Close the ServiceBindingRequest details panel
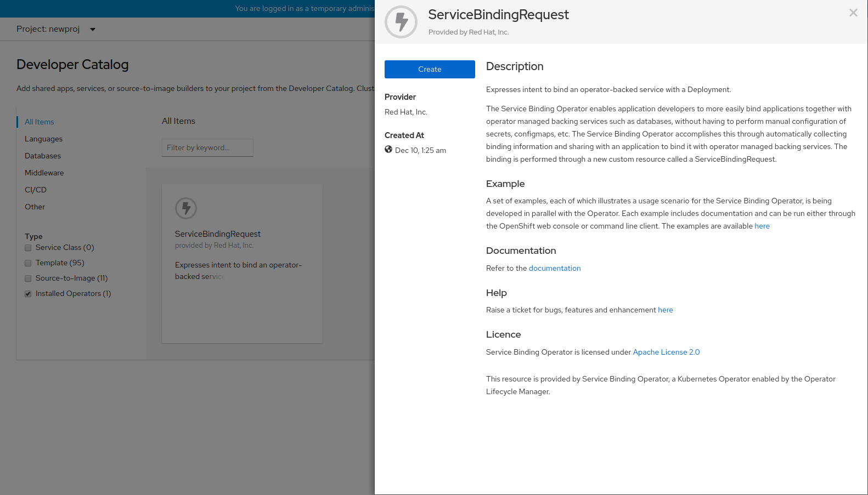Screen dimensions: 868x495 point(853,13)
